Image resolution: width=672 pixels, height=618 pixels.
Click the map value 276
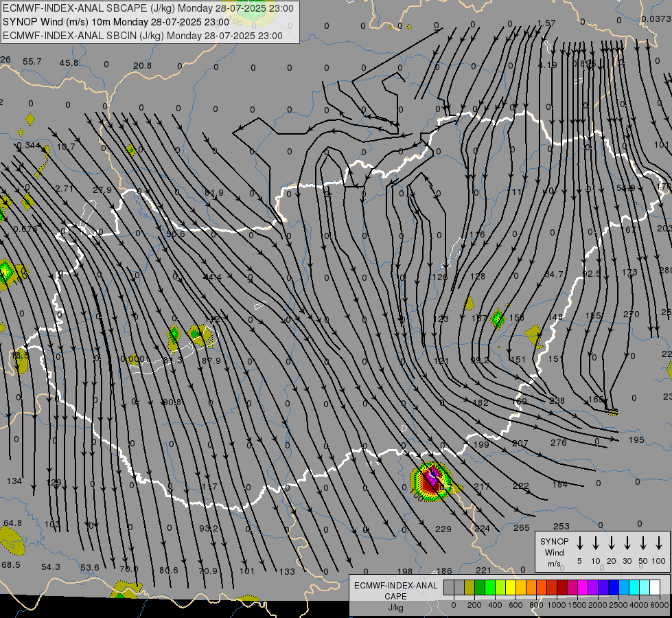click(x=559, y=443)
